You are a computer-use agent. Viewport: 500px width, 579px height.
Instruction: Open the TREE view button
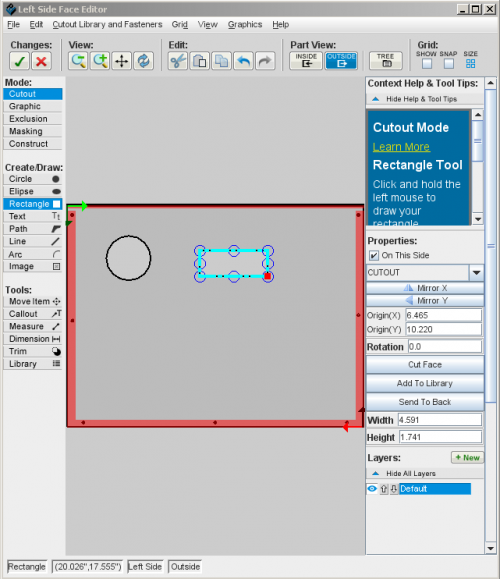pyautogui.click(x=386, y=61)
